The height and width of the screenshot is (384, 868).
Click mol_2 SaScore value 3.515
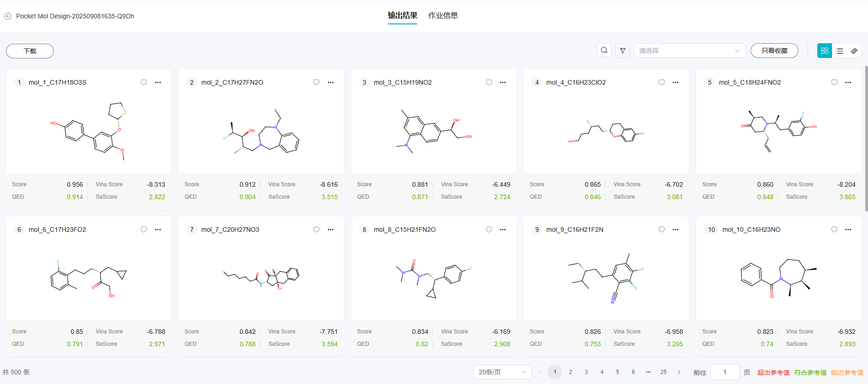pyautogui.click(x=330, y=197)
